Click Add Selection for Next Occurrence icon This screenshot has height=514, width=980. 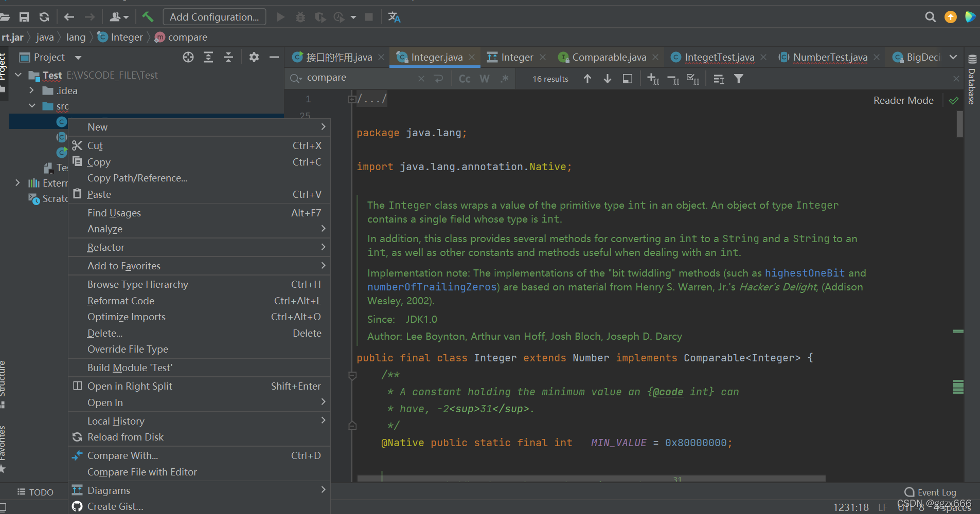click(x=653, y=79)
